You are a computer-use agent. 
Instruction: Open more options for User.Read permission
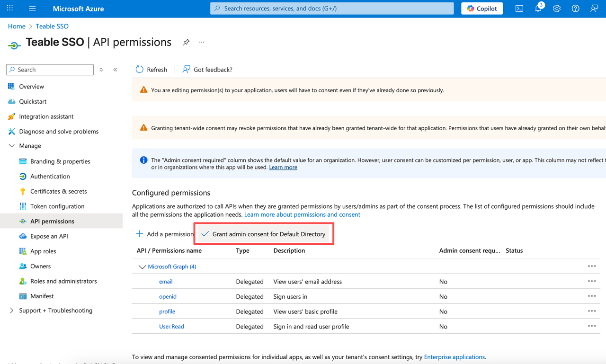point(592,326)
